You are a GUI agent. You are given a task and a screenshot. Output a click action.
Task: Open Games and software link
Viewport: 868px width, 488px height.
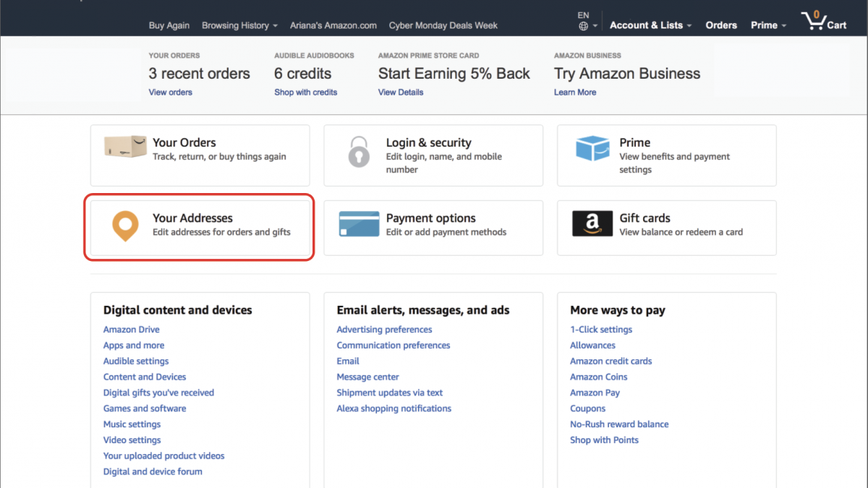(x=145, y=409)
